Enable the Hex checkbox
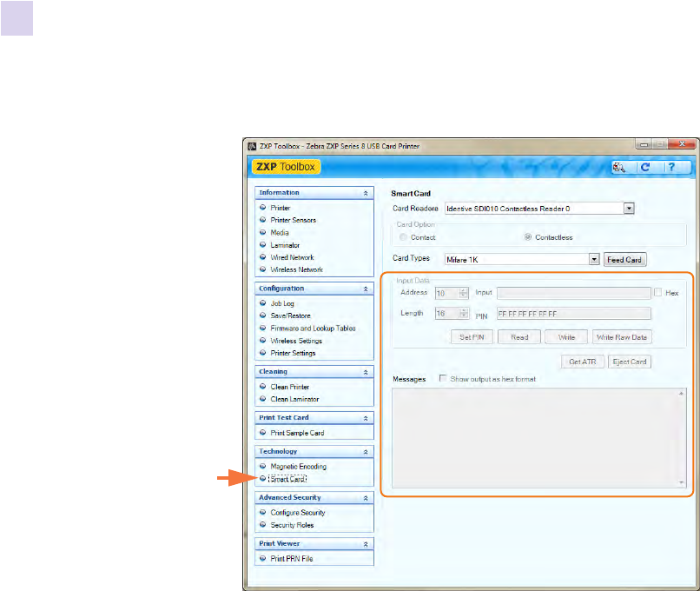 (658, 292)
